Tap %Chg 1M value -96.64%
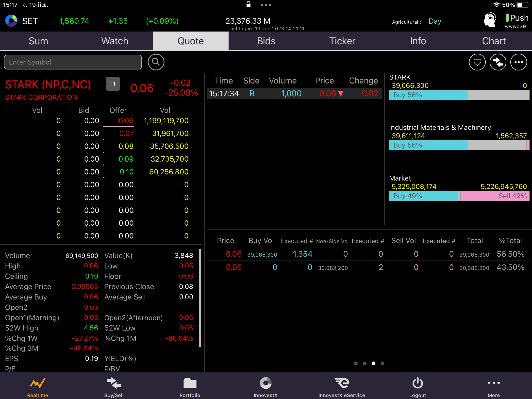This screenshot has height=399, width=532. coord(179,338)
